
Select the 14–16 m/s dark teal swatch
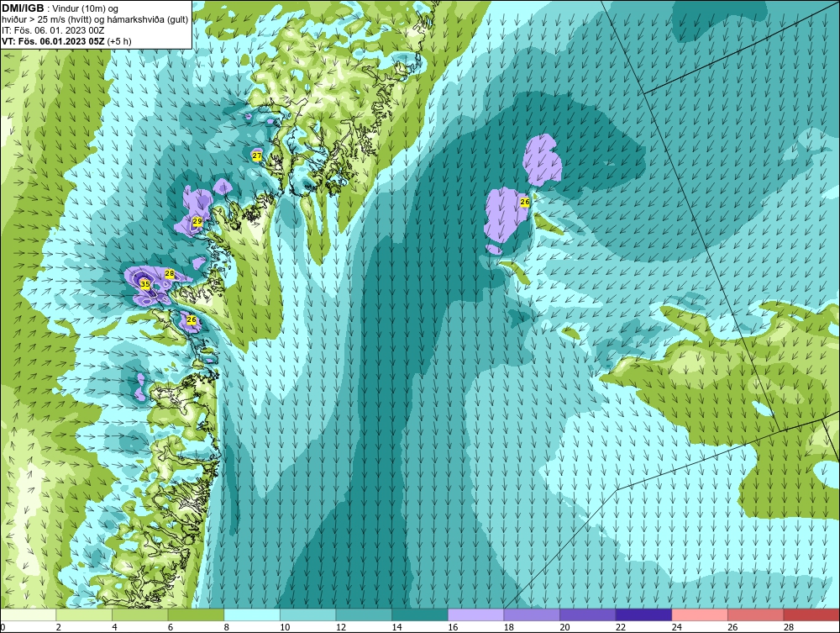[419, 615]
